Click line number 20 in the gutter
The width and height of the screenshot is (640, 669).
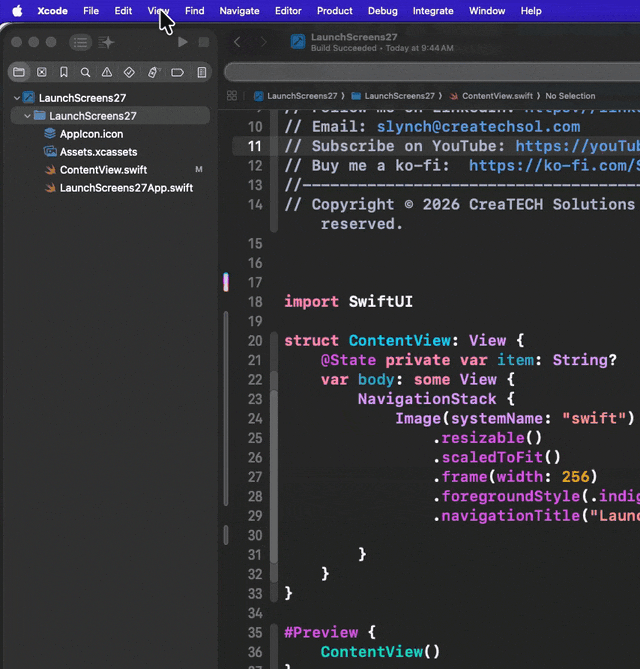coord(255,340)
